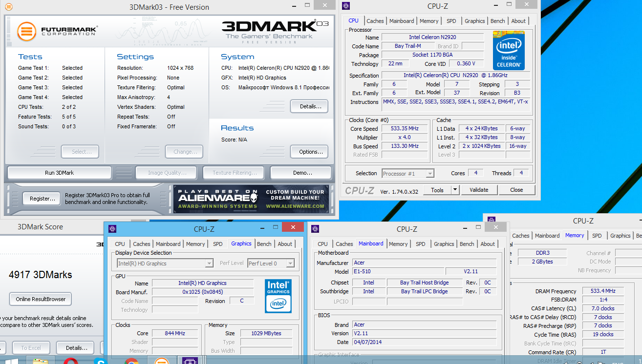Click the Intel Inside Celeron logo badge

pos(509,50)
